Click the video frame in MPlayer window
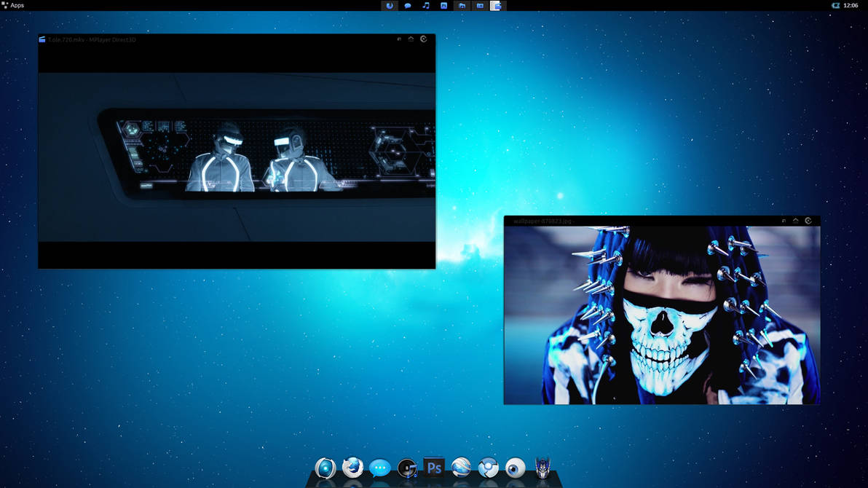868x488 pixels. pos(237,157)
